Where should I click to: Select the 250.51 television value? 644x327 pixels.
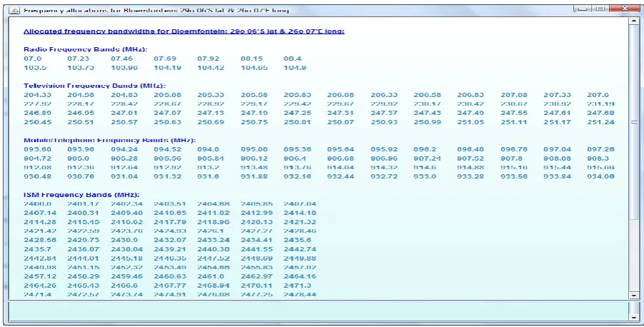(81, 122)
